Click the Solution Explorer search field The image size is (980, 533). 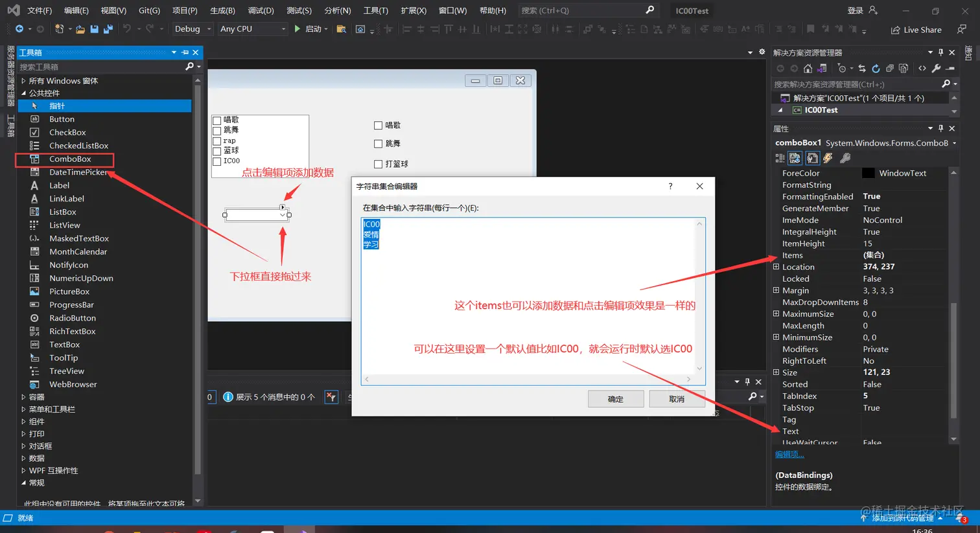tap(856, 84)
